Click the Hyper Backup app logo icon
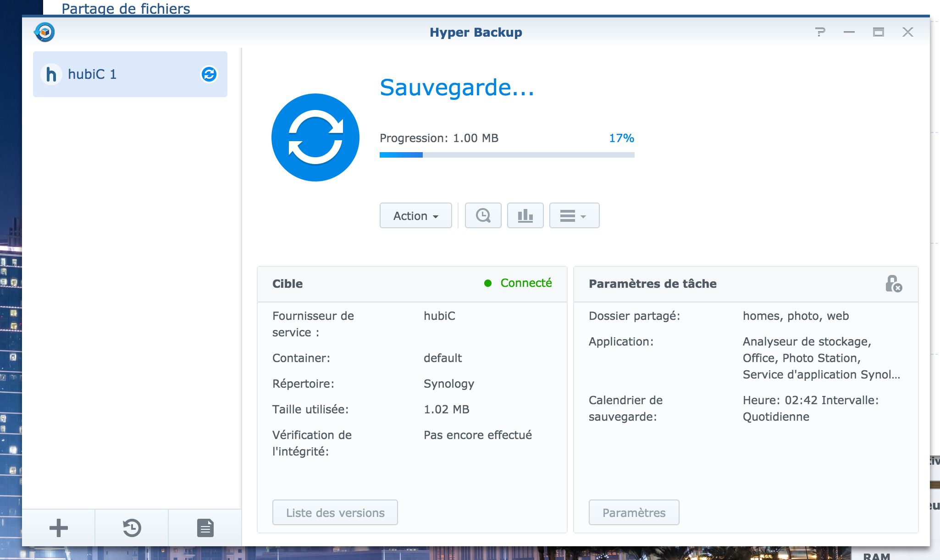The image size is (940, 560). point(44,32)
